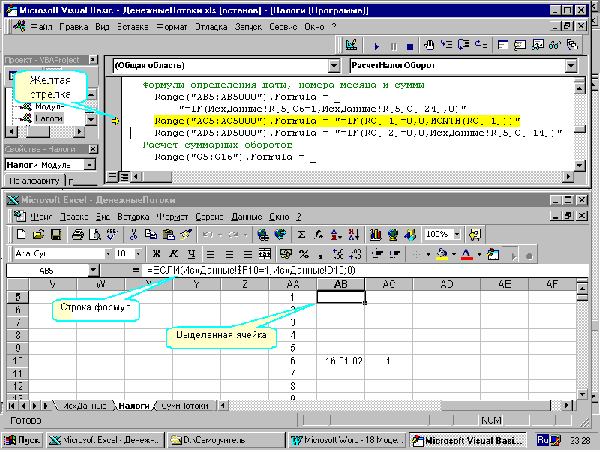Select the AB column header
The image size is (600, 450).
pyautogui.click(x=341, y=284)
